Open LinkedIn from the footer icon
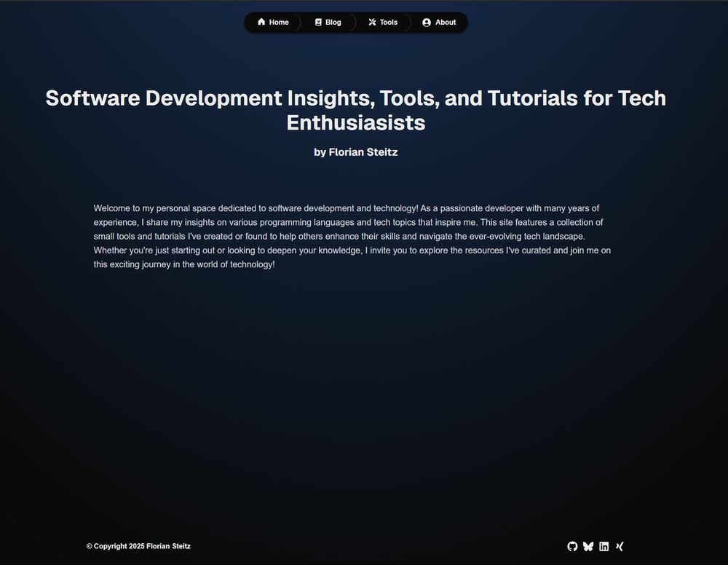 (604, 546)
